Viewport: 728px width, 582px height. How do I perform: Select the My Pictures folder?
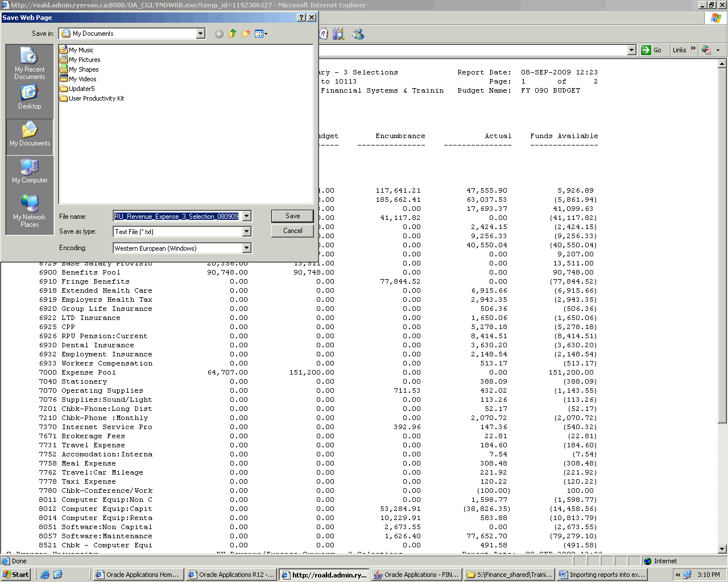point(84,60)
